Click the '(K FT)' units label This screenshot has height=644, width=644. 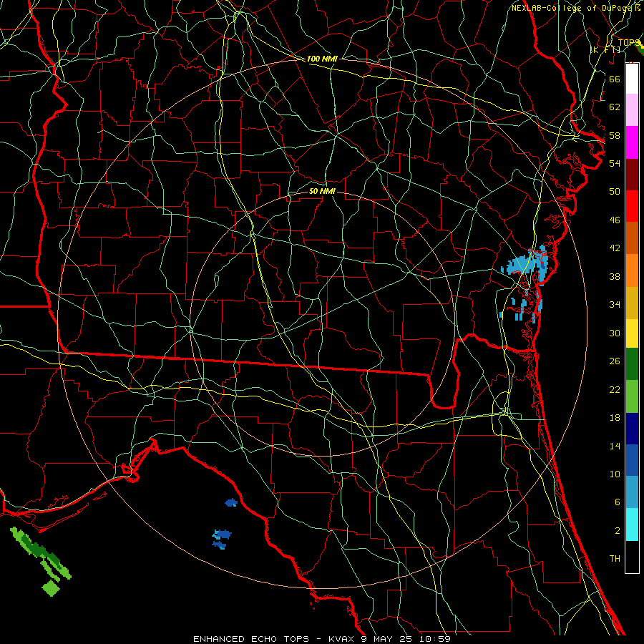(x=605, y=49)
